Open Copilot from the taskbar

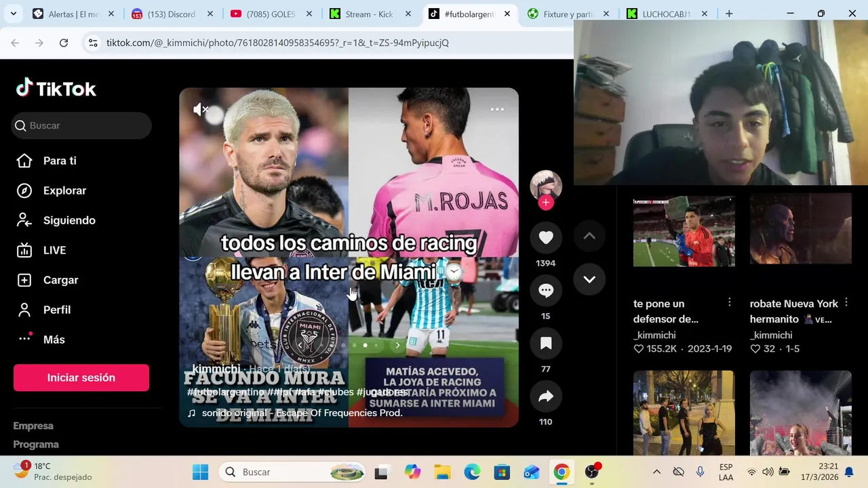(x=412, y=472)
